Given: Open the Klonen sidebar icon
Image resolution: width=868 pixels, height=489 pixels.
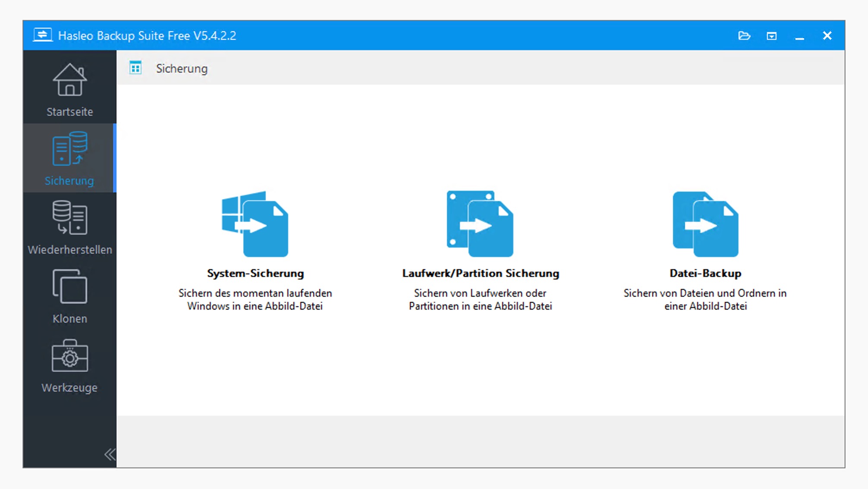Looking at the screenshot, I should tap(69, 286).
